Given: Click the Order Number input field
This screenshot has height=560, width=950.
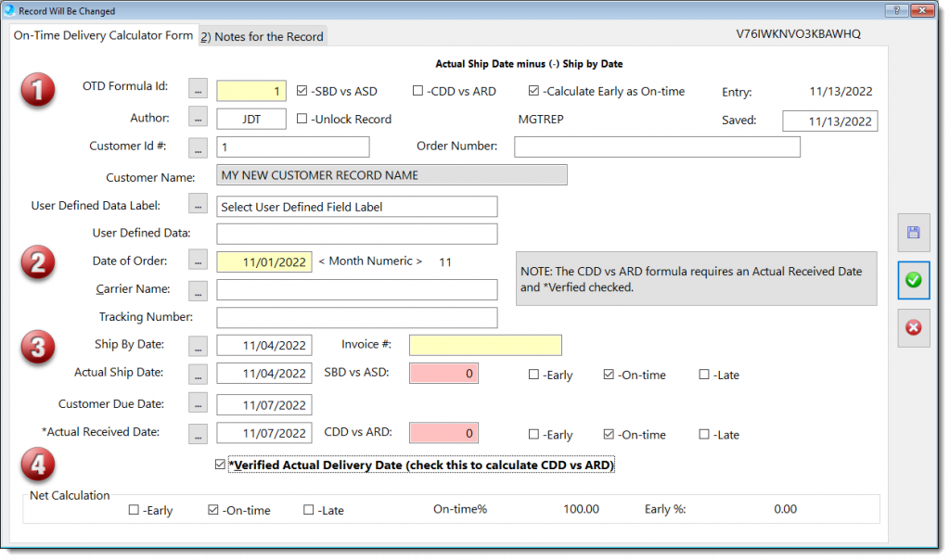Looking at the screenshot, I should coord(658,147).
